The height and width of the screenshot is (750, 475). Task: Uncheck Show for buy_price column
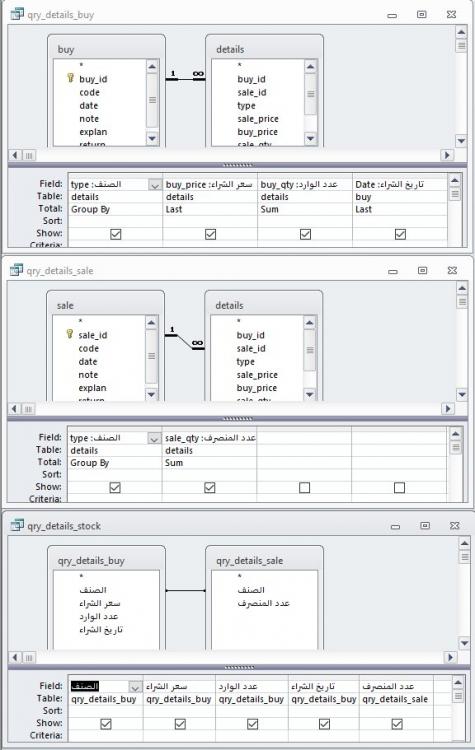pos(210,234)
